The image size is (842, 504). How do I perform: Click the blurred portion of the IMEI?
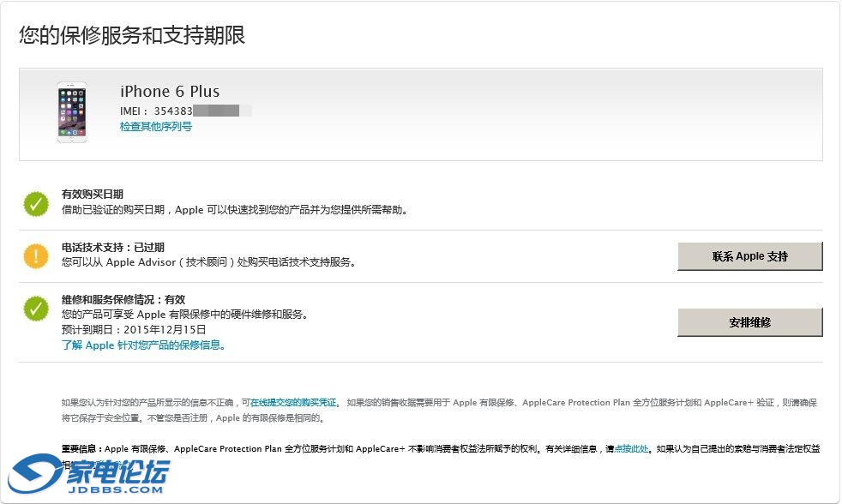[222, 111]
